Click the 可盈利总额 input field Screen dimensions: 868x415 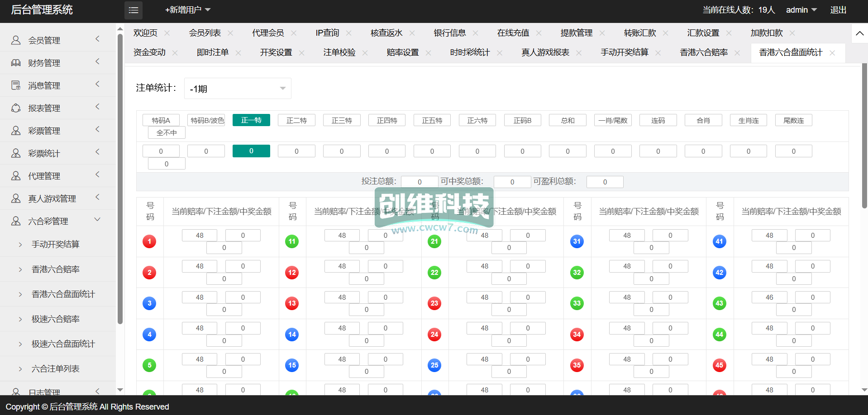pyautogui.click(x=605, y=182)
